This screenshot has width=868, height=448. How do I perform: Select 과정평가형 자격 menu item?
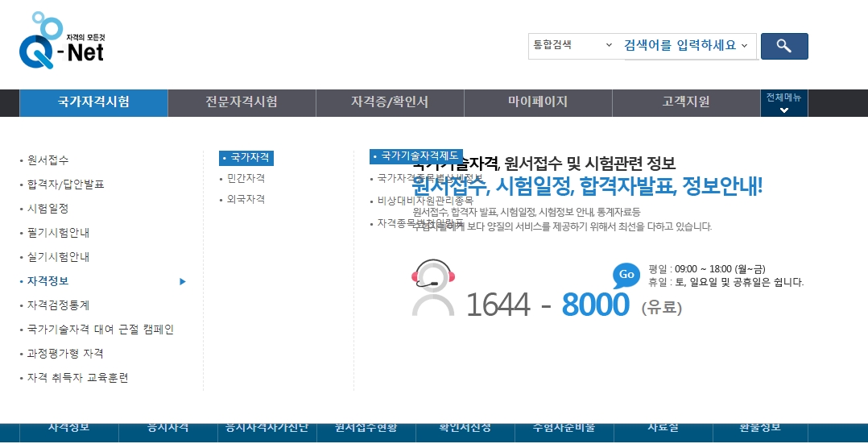coord(65,353)
